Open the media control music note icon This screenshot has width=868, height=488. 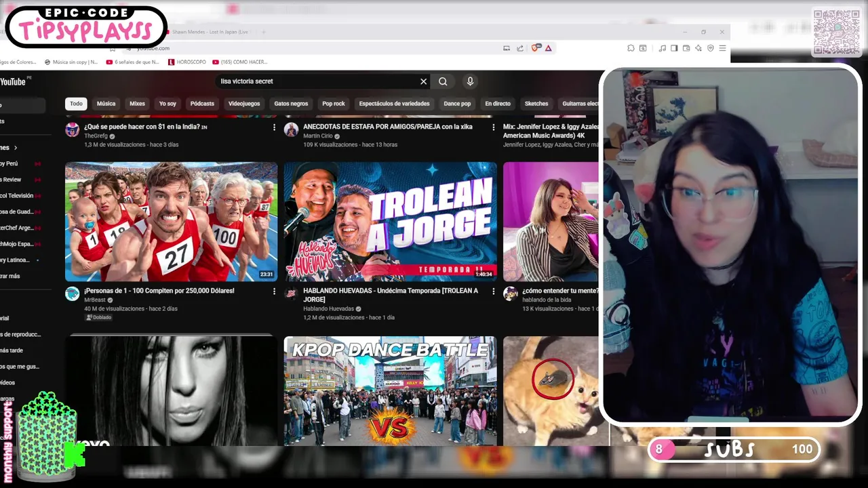pyautogui.click(x=663, y=48)
